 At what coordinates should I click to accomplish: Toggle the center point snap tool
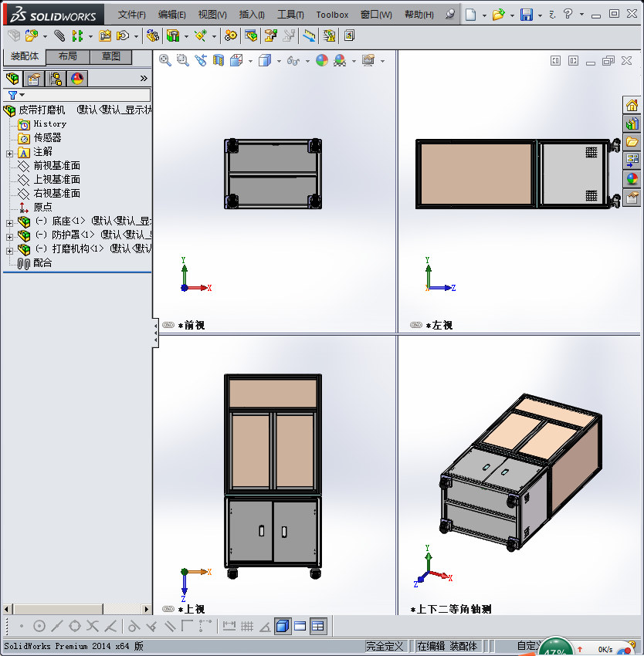(39, 626)
